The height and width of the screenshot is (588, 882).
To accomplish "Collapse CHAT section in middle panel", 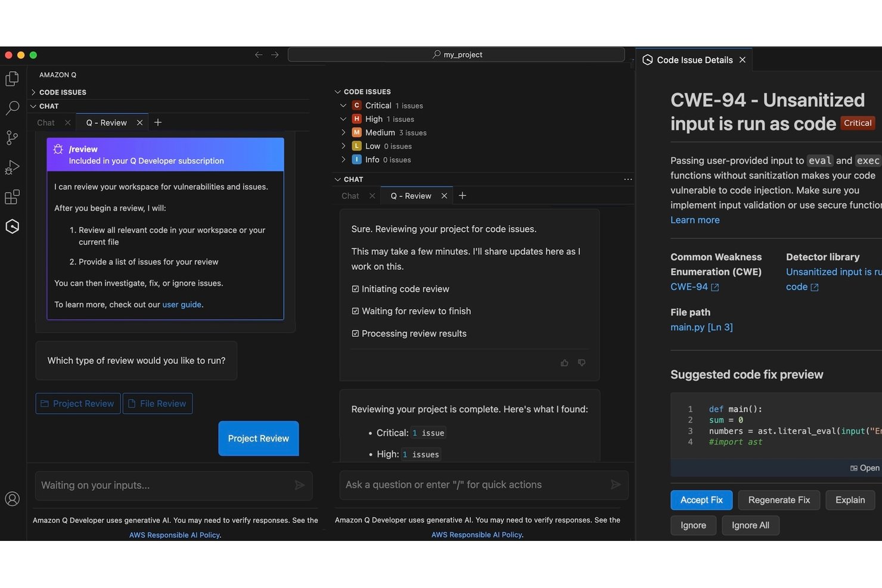I will click(x=338, y=179).
